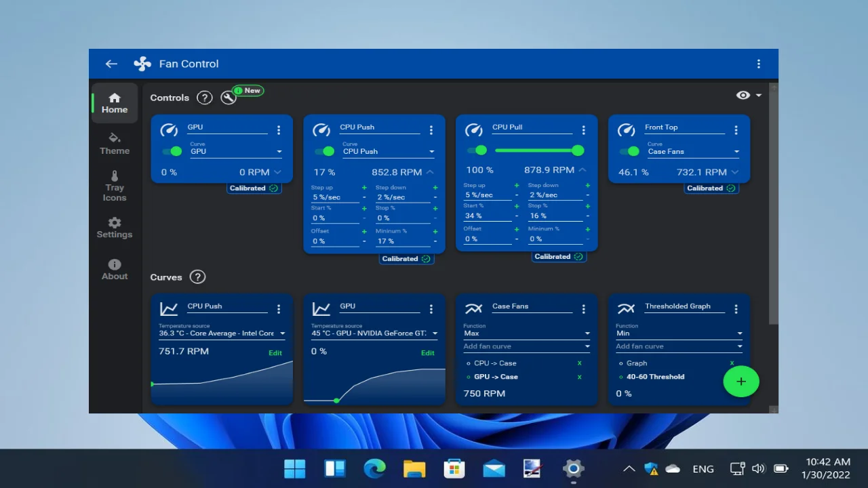Click Calibrated badge under GPU card
Image resolution: width=868 pixels, height=488 pixels.
click(254, 188)
